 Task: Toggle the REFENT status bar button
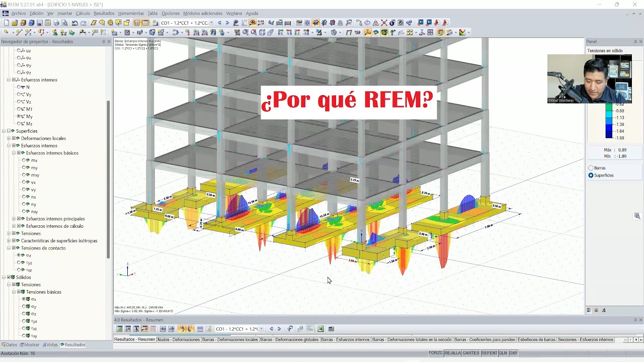(489, 353)
